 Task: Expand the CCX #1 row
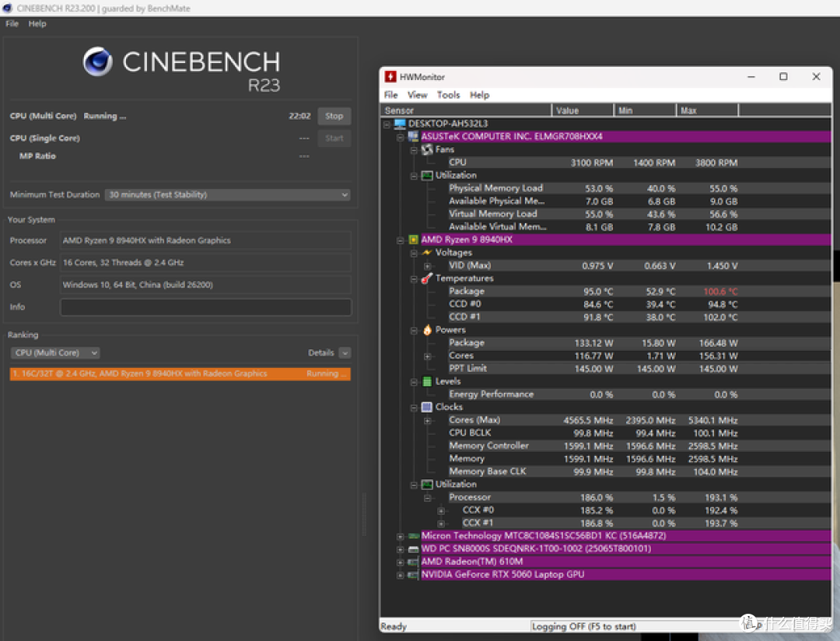(441, 524)
